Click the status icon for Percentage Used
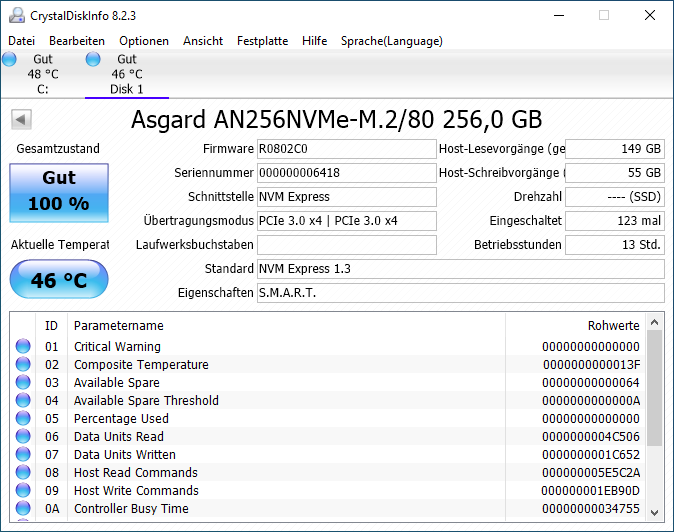Viewport: 674px width, 532px height. coord(23,418)
